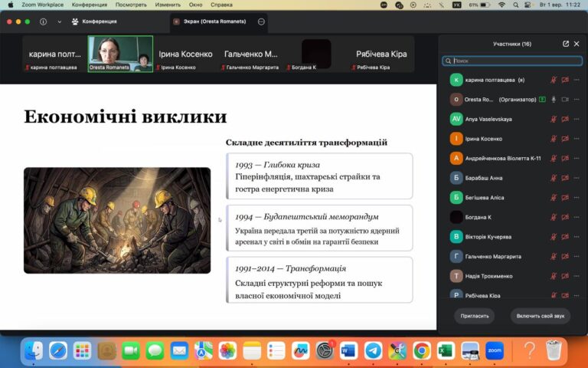Toggle the camera icon for Oresta Romanets
The height and width of the screenshot is (368, 588).
(565, 100)
